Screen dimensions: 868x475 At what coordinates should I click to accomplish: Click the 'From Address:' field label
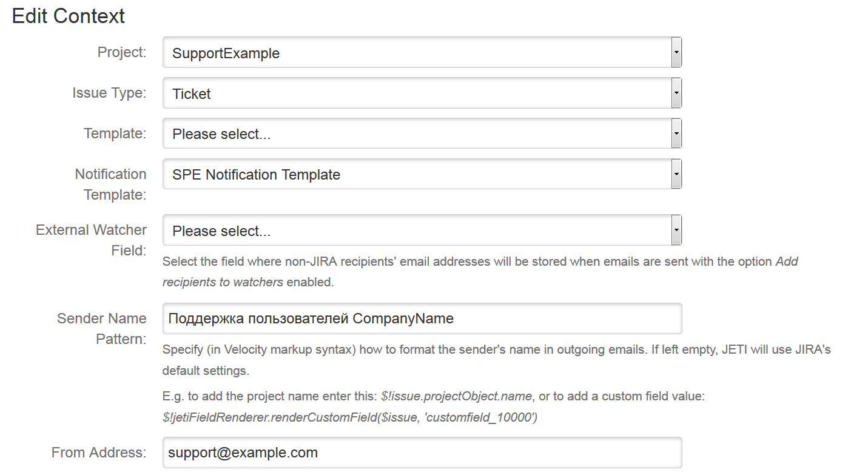(99, 452)
